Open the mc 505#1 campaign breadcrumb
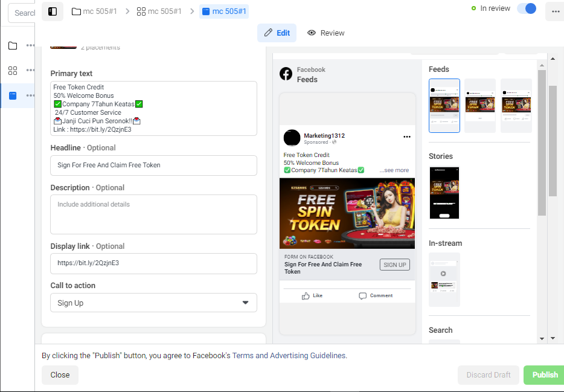The height and width of the screenshot is (392, 564). (x=94, y=11)
